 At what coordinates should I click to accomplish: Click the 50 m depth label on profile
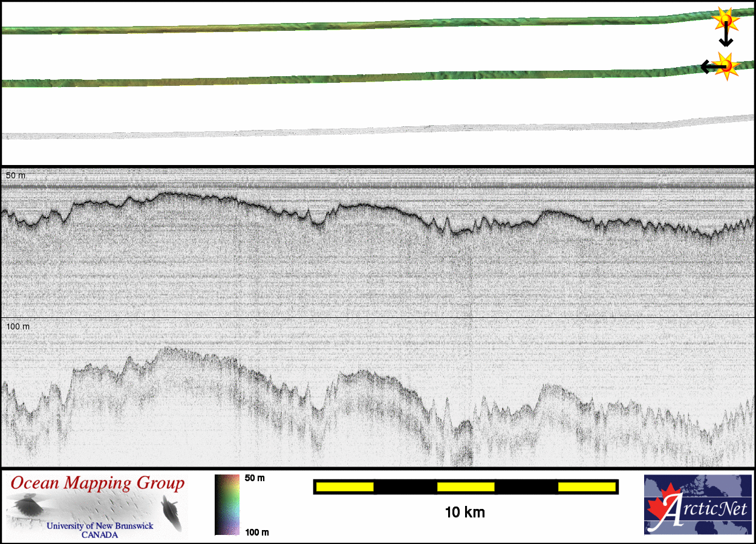pyautogui.click(x=16, y=175)
